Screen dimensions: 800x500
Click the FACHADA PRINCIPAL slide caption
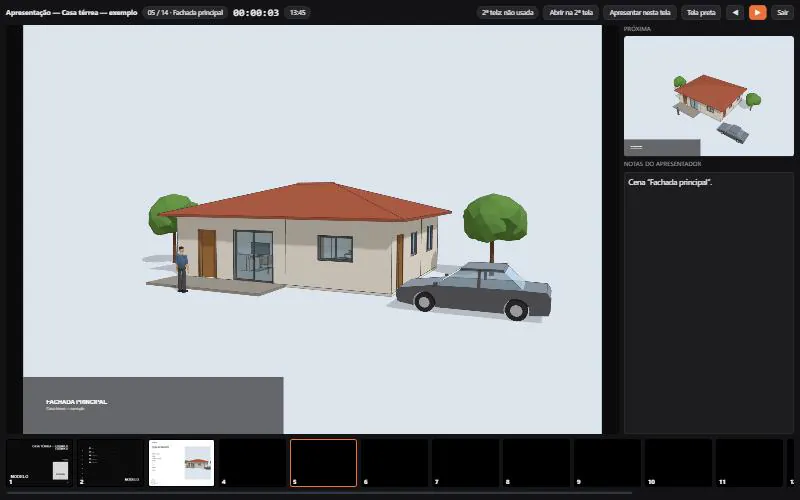[x=77, y=402]
